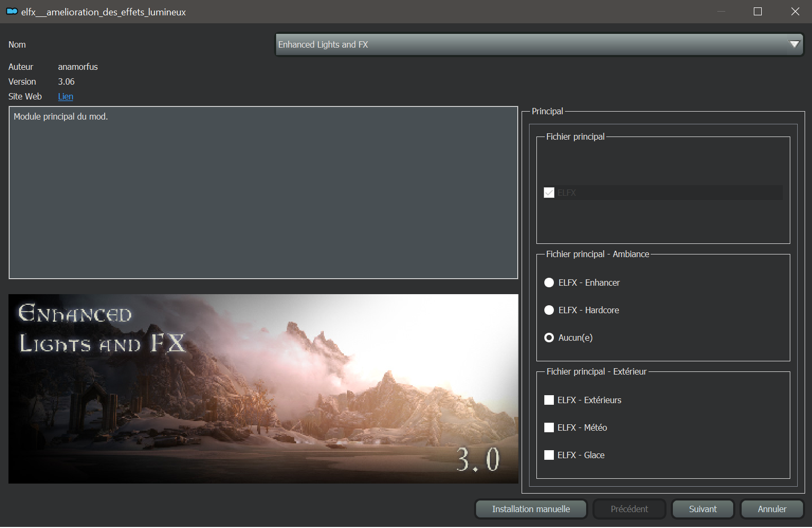Click the author name anamorfus
The width and height of the screenshot is (812, 528).
pos(78,67)
